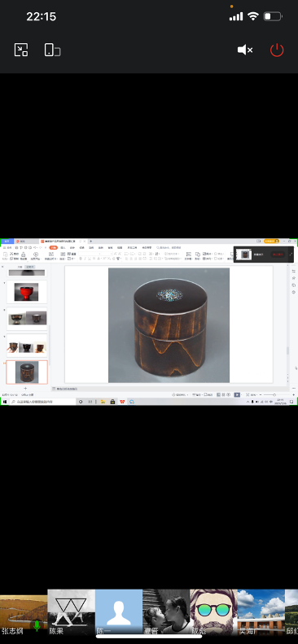This screenshot has height=644, width=298.
Task: Tap the red power icon to leave the meeting
Action: click(x=277, y=50)
